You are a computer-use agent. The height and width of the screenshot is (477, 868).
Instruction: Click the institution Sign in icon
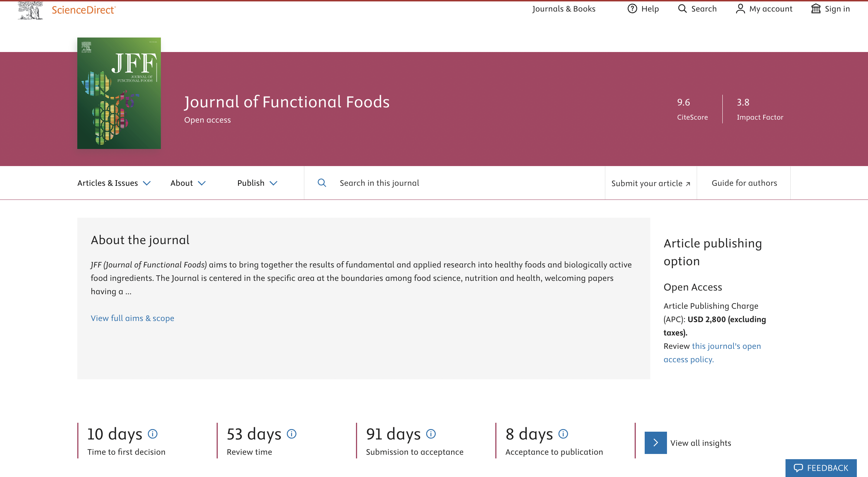[x=816, y=9]
